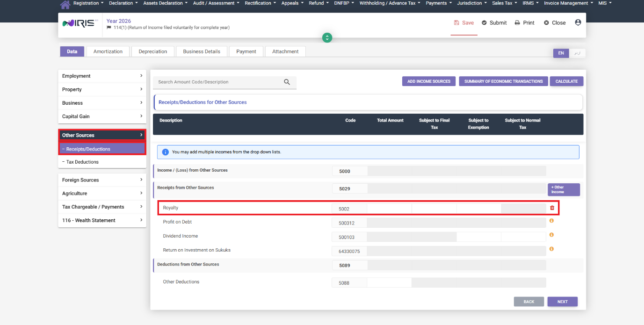The height and width of the screenshot is (325, 644).
Task: Open the Appeals menu
Action: click(292, 3)
